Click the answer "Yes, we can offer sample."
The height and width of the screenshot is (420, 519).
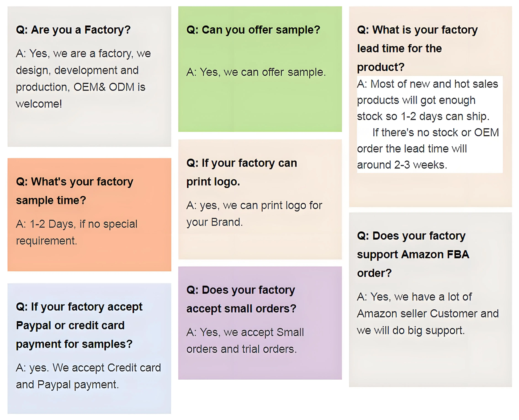(x=256, y=72)
